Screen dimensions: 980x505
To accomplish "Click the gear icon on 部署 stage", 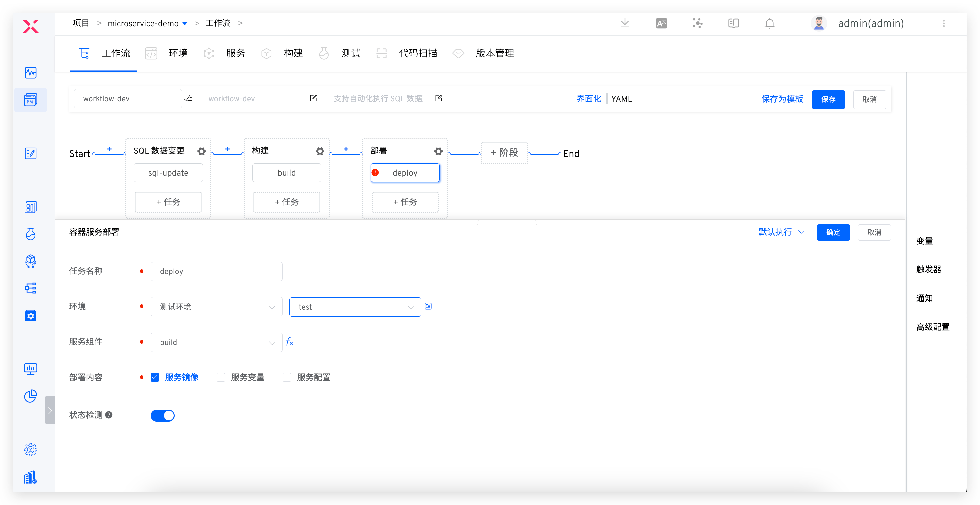I will (438, 151).
